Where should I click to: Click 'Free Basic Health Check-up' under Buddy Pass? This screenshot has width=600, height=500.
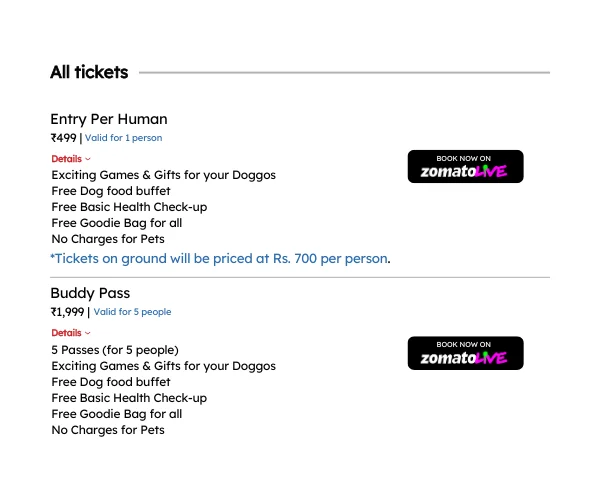tap(129, 398)
